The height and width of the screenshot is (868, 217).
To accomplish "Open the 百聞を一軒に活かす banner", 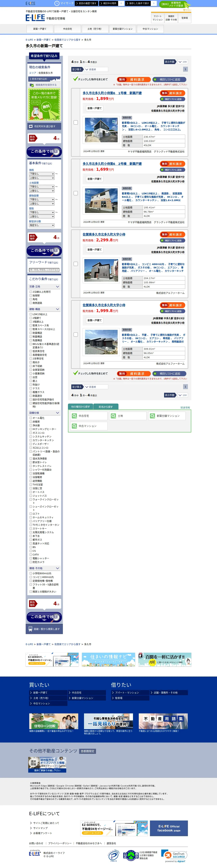I will tap(164, 659).
